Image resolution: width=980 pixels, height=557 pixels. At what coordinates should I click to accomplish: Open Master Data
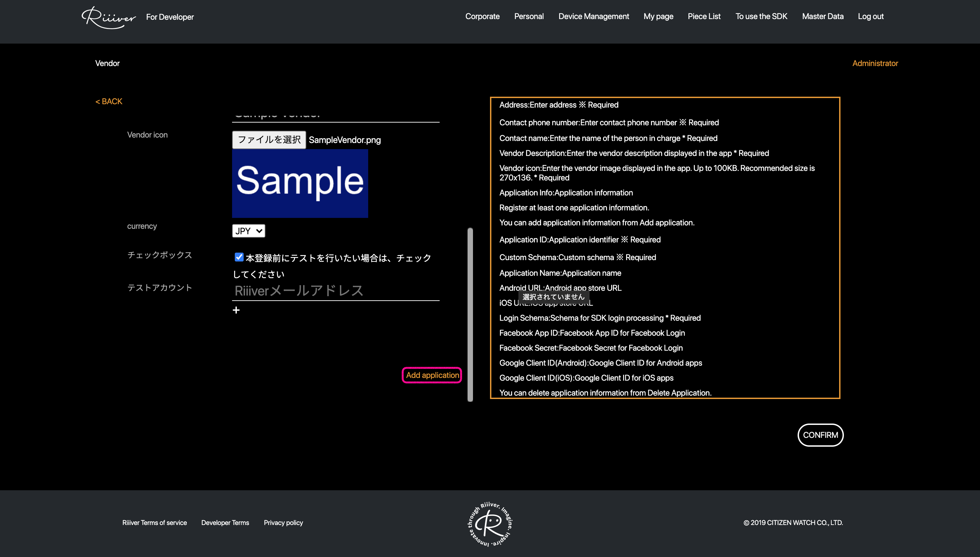pyautogui.click(x=822, y=16)
